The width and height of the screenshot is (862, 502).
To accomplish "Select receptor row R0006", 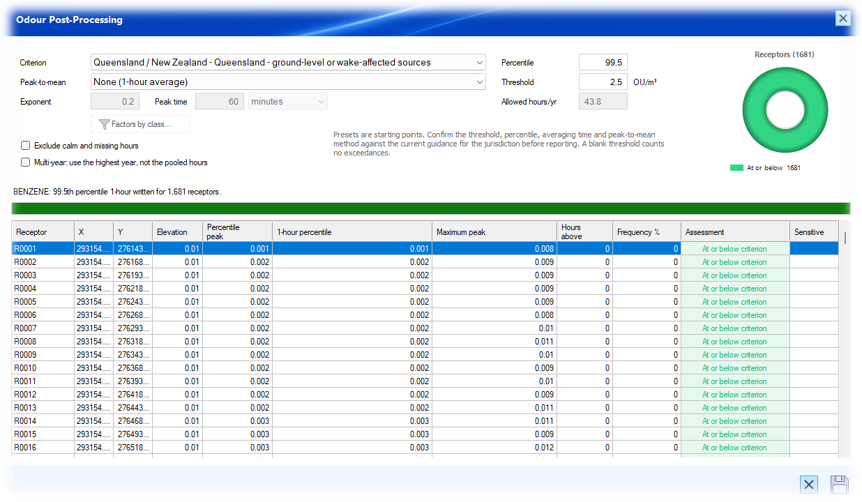I will [x=425, y=315].
